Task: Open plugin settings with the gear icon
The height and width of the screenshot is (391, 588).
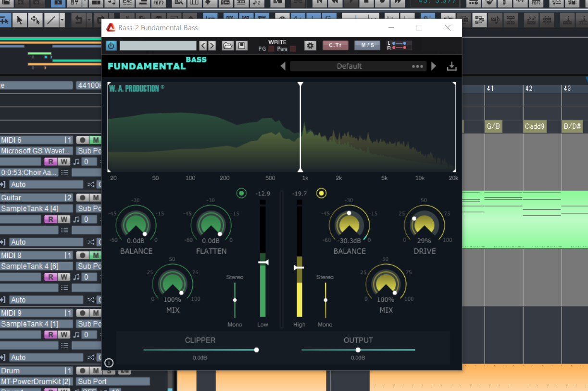Action: pyautogui.click(x=310, y=46)
